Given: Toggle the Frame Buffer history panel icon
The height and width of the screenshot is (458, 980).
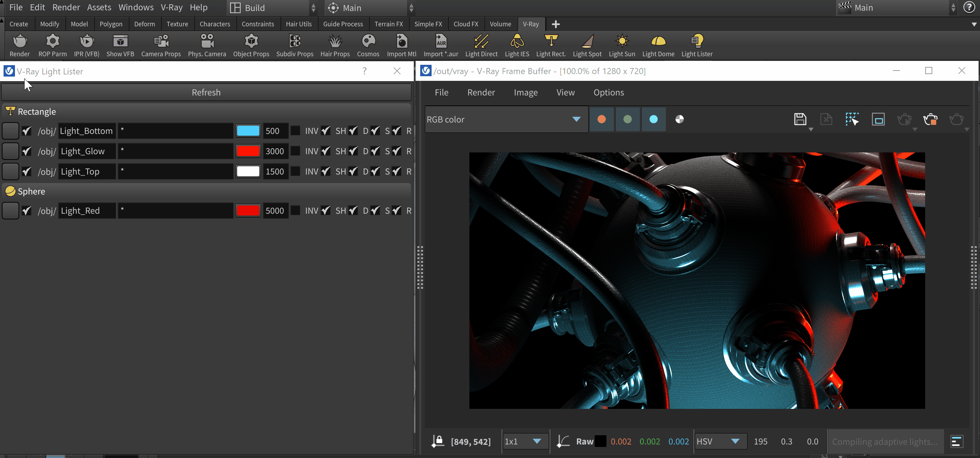Looking at the screenshot, I should tap(956, 442).
